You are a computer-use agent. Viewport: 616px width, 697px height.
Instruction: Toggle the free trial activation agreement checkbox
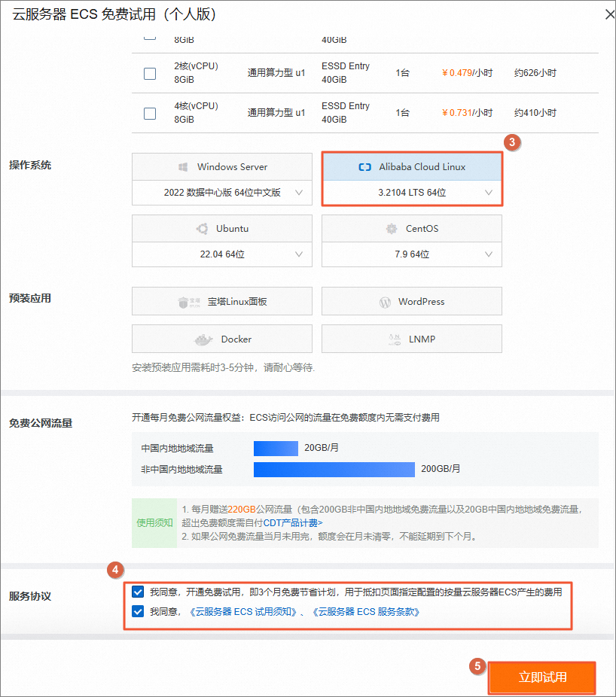pos(138,592)
